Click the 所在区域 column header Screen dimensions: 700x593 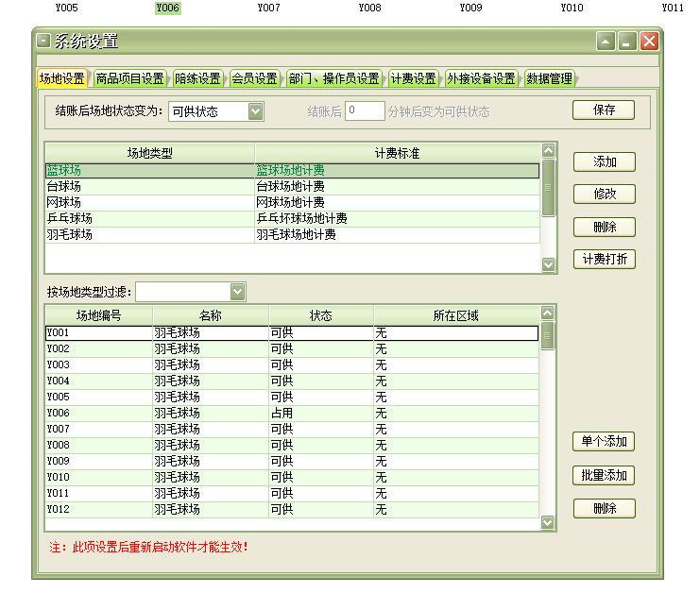coord(456,315)
